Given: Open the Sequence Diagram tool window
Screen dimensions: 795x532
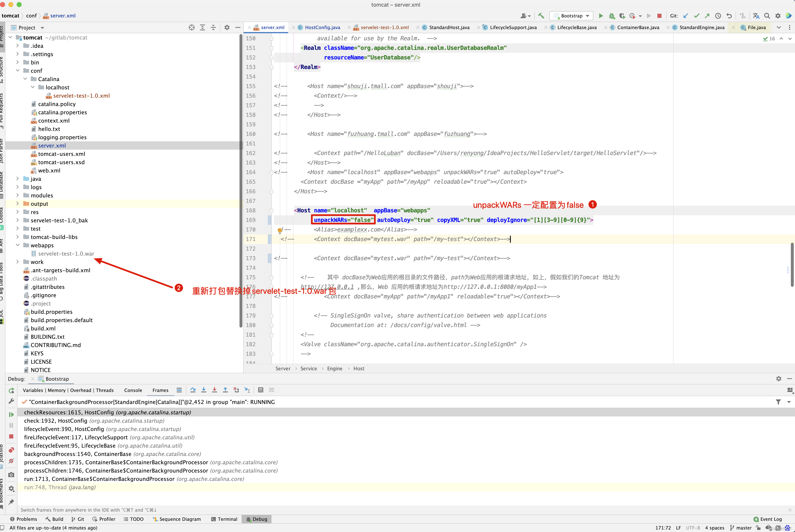Looking at the screenshot, I should point(177,519).
